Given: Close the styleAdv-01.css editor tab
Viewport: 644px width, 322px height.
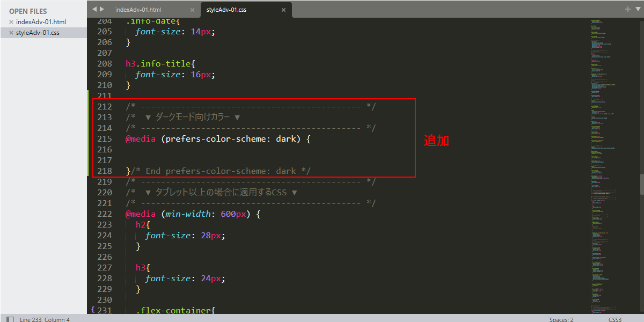Looking at the screenshot, I should (283, 10).
